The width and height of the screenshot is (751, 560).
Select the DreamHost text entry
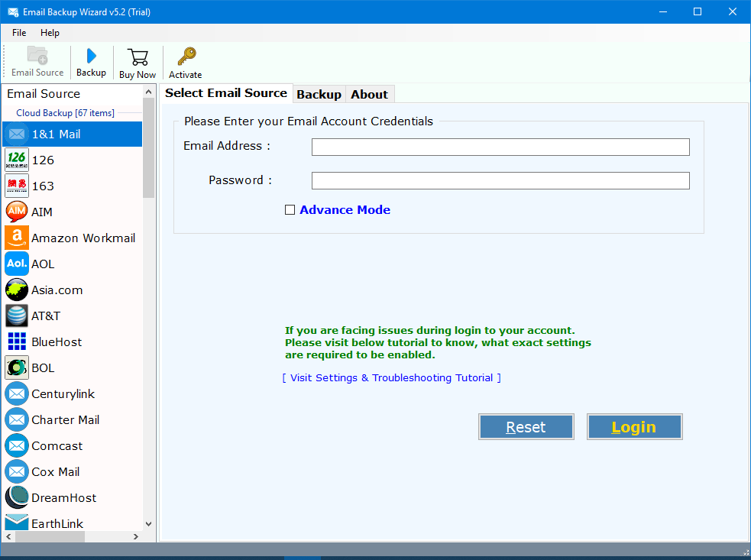[x=64, y=497]
